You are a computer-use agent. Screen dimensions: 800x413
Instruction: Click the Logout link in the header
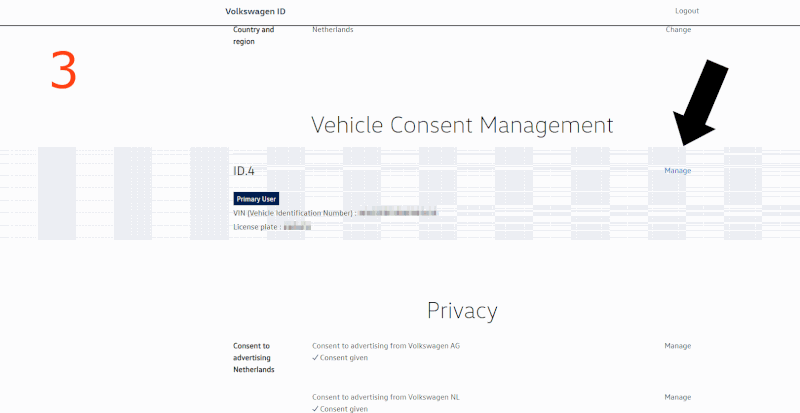click(x=687, y=11)
